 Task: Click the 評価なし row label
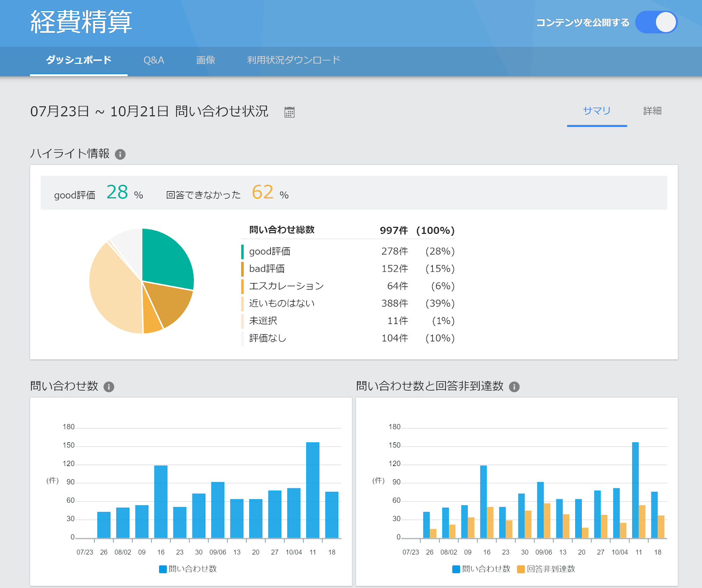268,338
